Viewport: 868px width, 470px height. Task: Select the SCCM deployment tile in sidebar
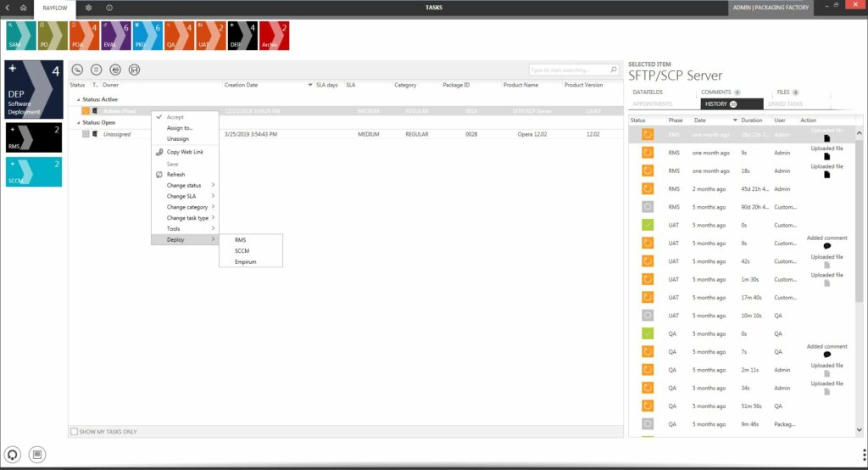34,172
